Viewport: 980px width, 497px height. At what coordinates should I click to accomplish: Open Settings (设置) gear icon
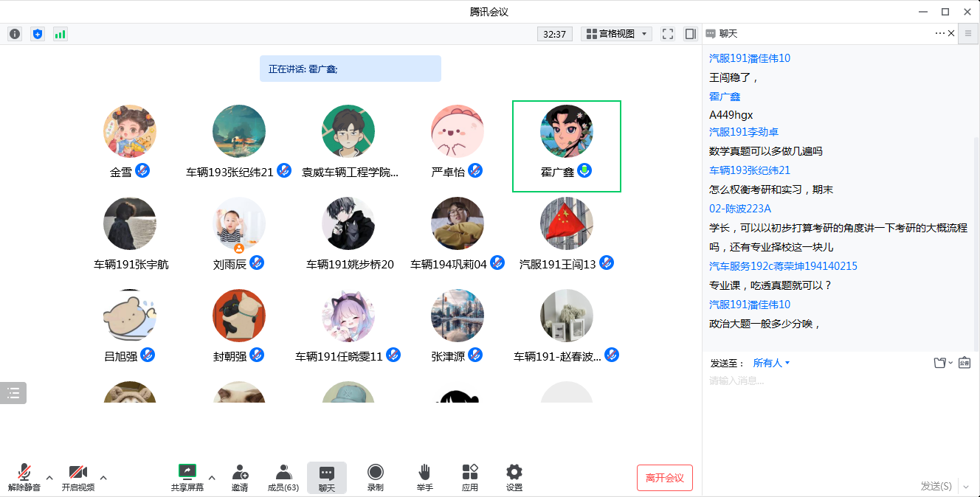[x=514, y=477]
